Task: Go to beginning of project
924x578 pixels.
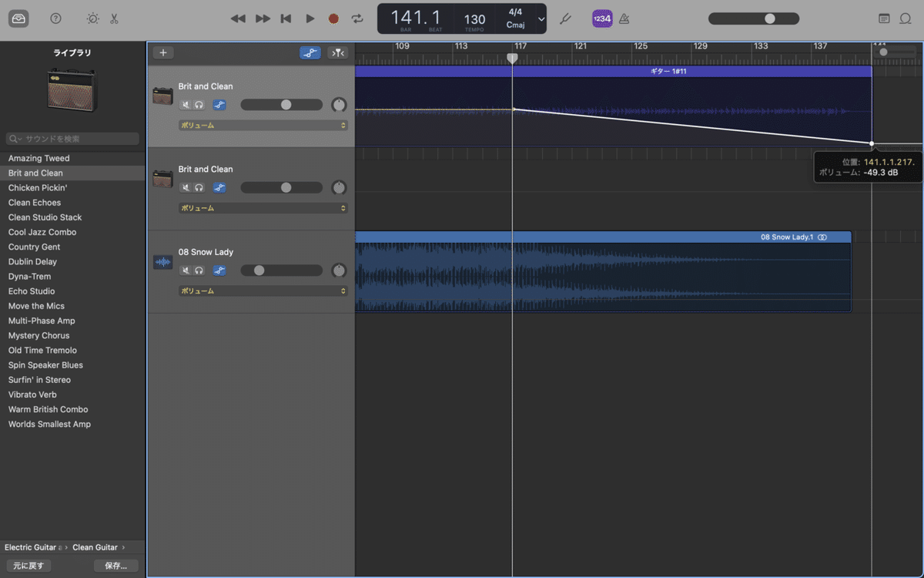Action: pos(286,18)
